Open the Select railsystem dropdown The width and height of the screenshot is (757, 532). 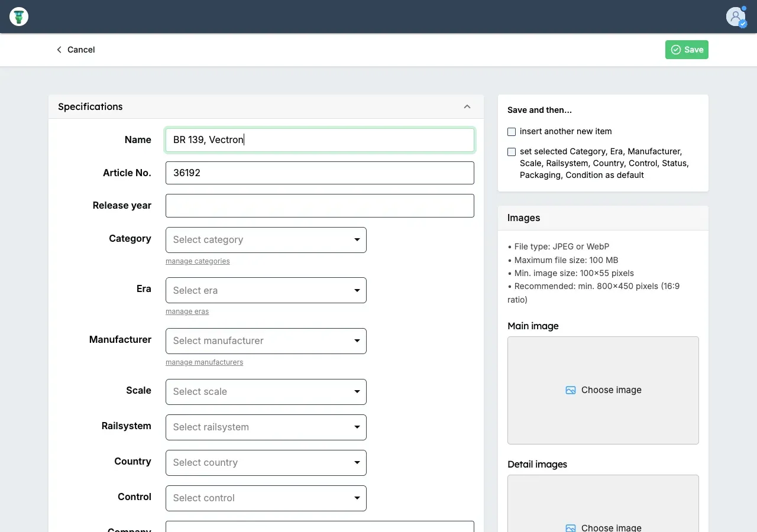tap(266, 427)
